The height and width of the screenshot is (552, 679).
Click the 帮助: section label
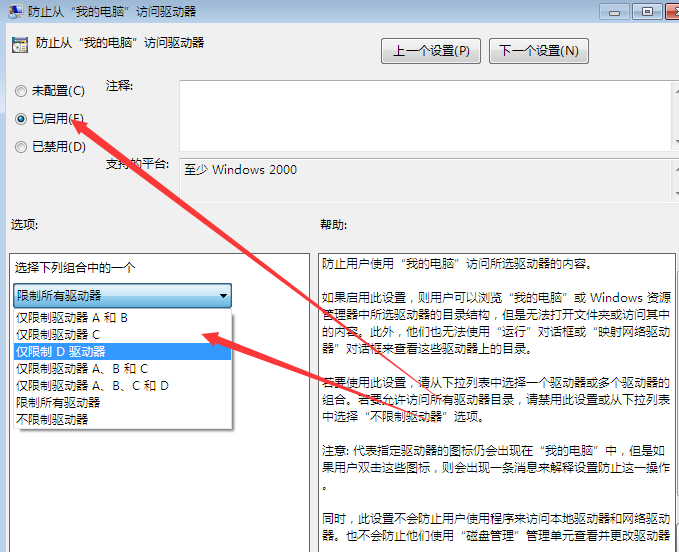point(333,225)
